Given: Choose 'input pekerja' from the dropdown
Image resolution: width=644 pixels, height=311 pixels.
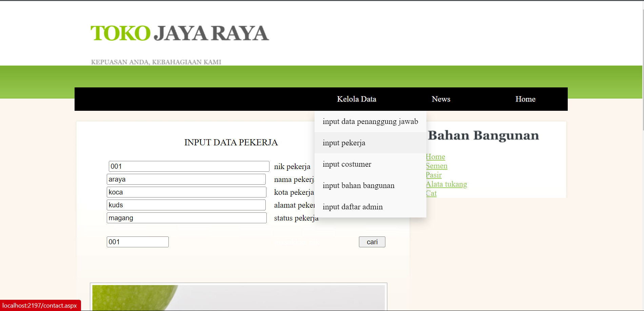Looking at the screenshot, I should [x=344, y=143].
